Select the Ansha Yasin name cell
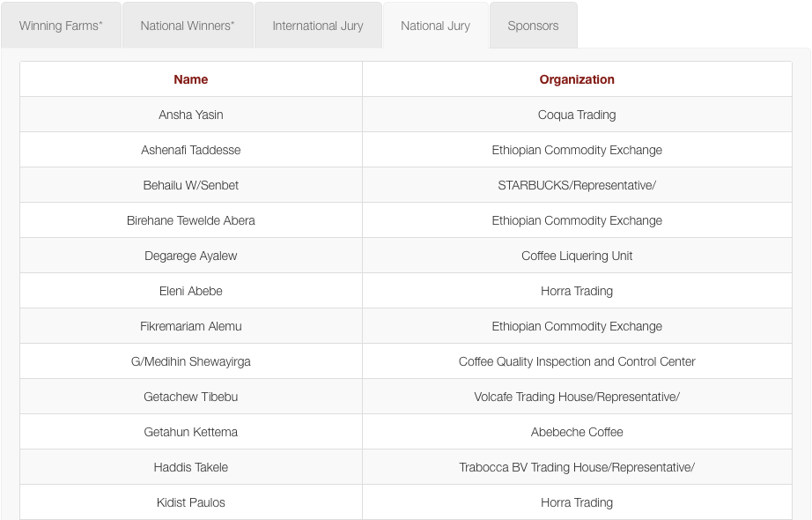This screenshot has width=812, height=520. coord(191,115)
